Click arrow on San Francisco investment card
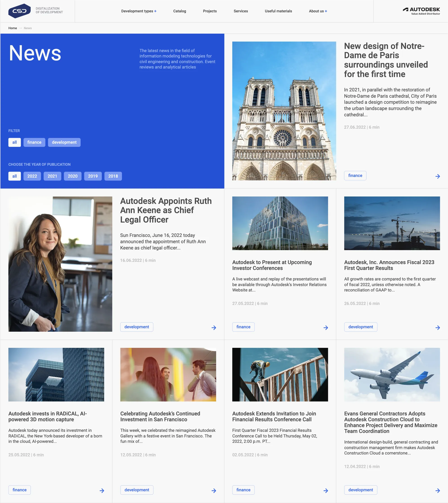Image resolution: width=448 pixels, height=503 pixels. pyautogui.click(x=214, y=491)
